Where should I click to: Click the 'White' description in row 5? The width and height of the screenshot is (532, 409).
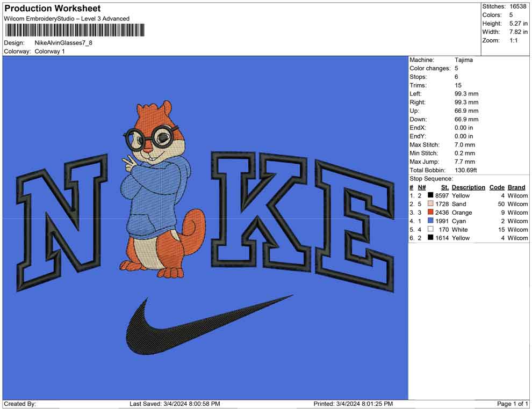[460, 229]
